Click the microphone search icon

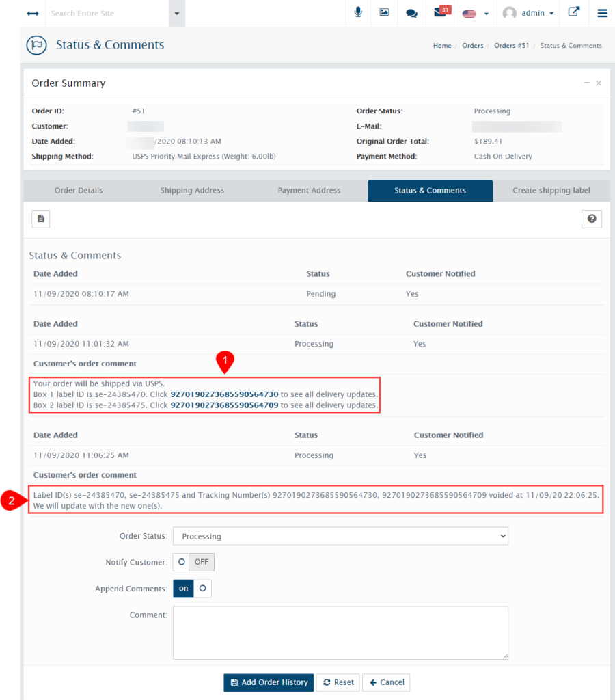tap(358, 13)
